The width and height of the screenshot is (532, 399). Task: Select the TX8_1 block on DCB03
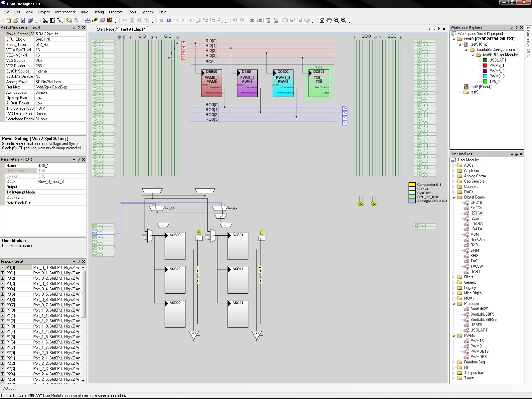tap(319, 83)
